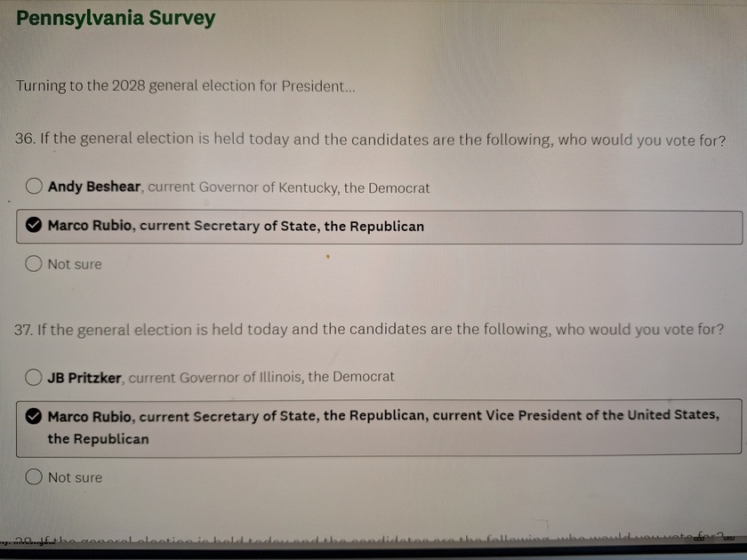Click question 37 prompt text
Image resolution: width=747 pixels, height=560 pixels.
coord(369,330)
